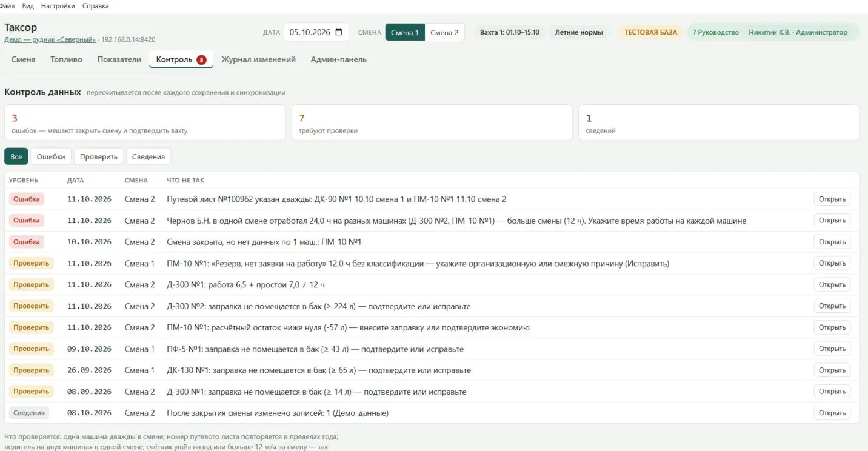Filter the list by Ошибки
Image resolution: width=868 pixels, height=451 pixels.
[51, 156]
